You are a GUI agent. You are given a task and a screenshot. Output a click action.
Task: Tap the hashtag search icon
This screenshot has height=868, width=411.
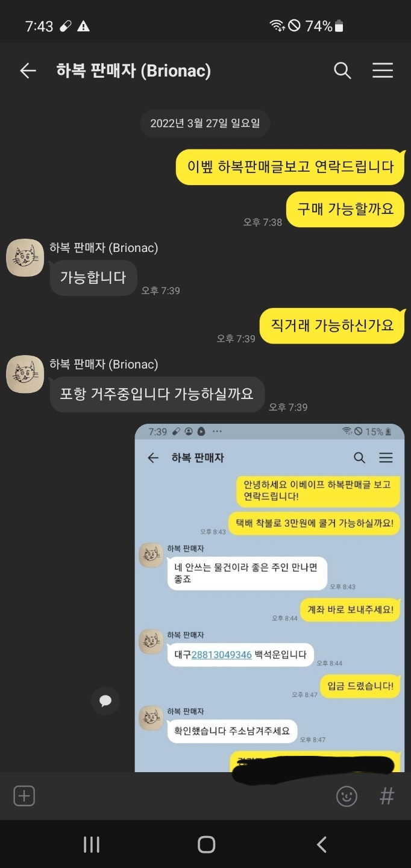387,796
